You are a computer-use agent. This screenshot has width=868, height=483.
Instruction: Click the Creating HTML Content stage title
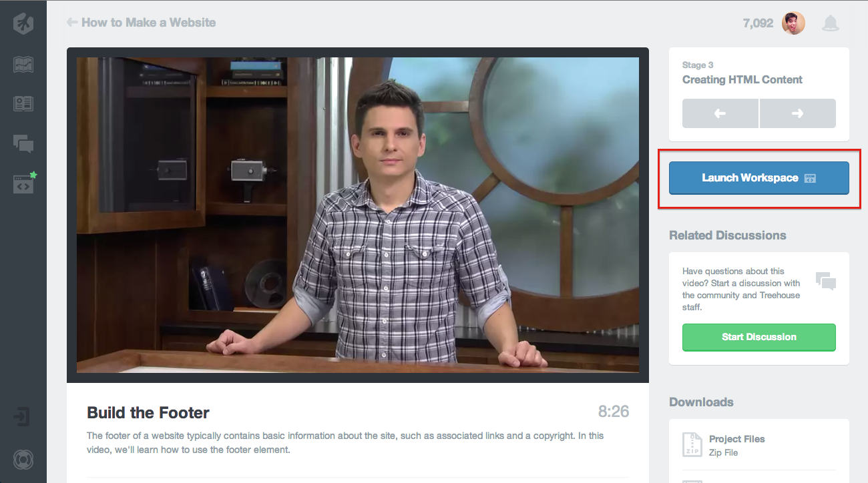click(742, 79)
